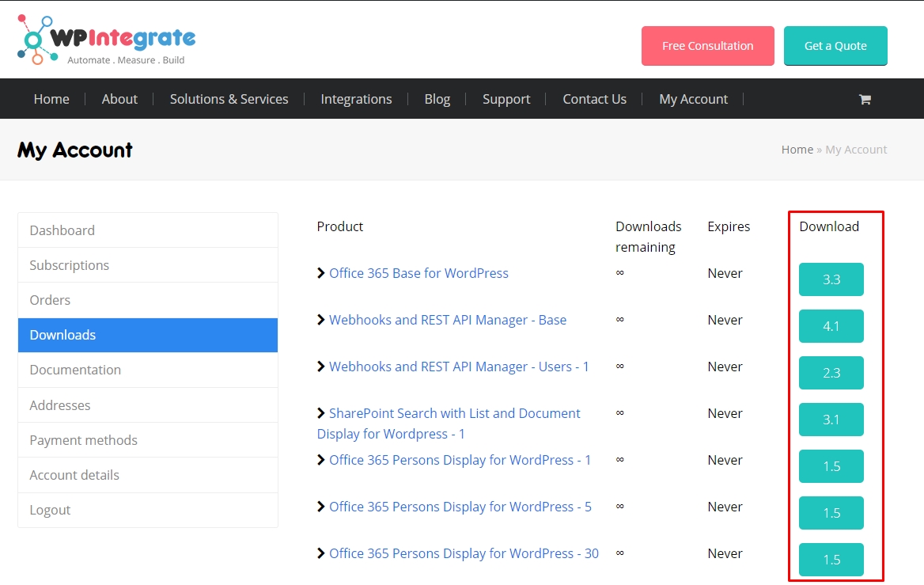924x585 pixels.
Task: Open Office 365 Base for WordPress link
Action: point(418,273)
